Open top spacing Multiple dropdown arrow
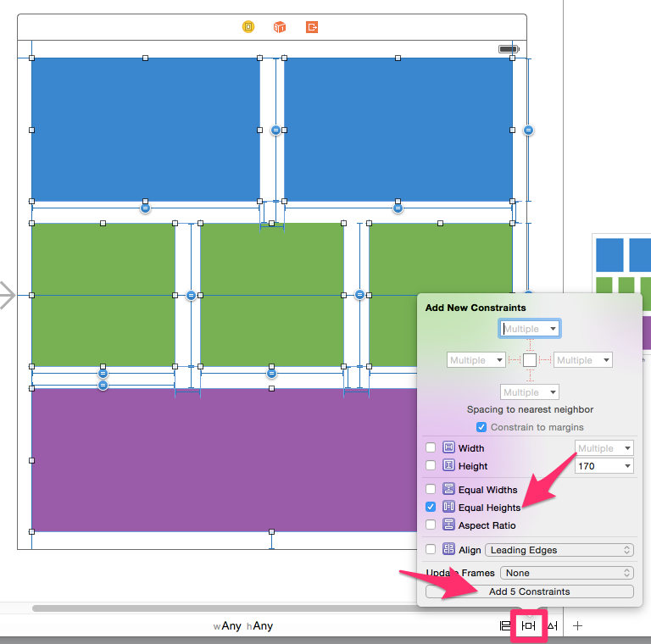The image size is (651, 644). pyautogui.click(x=553, y=329)
